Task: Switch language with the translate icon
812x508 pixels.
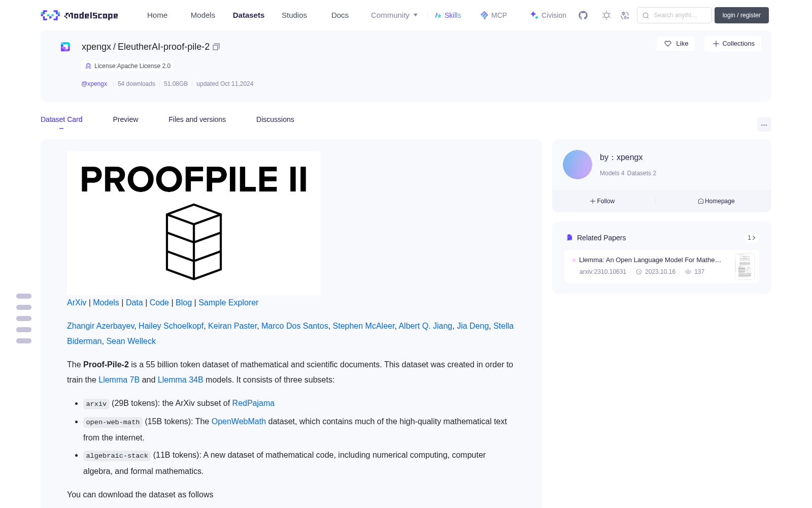Action: (x=625, y=15)
